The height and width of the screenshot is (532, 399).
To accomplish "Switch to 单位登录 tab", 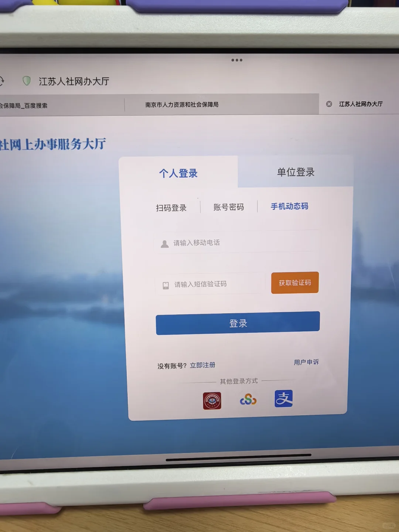I will [x=295, y=172].
